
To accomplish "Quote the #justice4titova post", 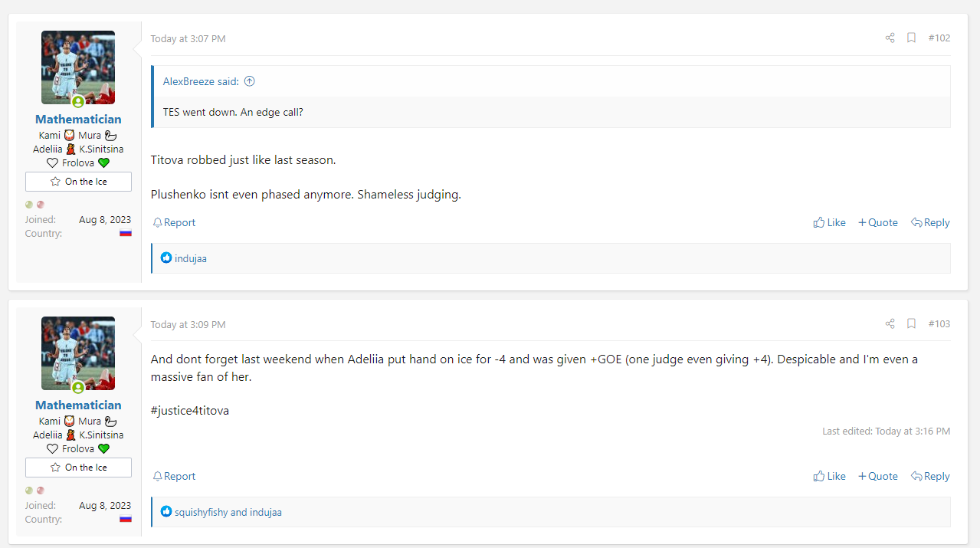I will 877,476.
